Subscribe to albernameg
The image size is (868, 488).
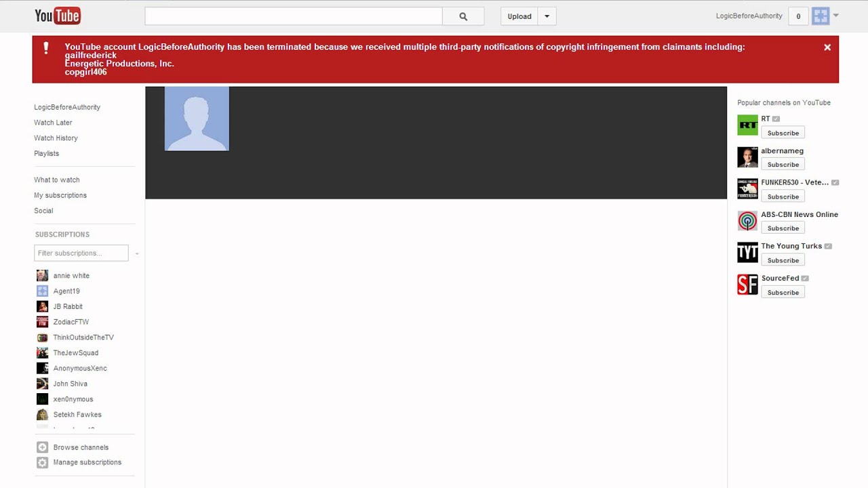point(783,165)
